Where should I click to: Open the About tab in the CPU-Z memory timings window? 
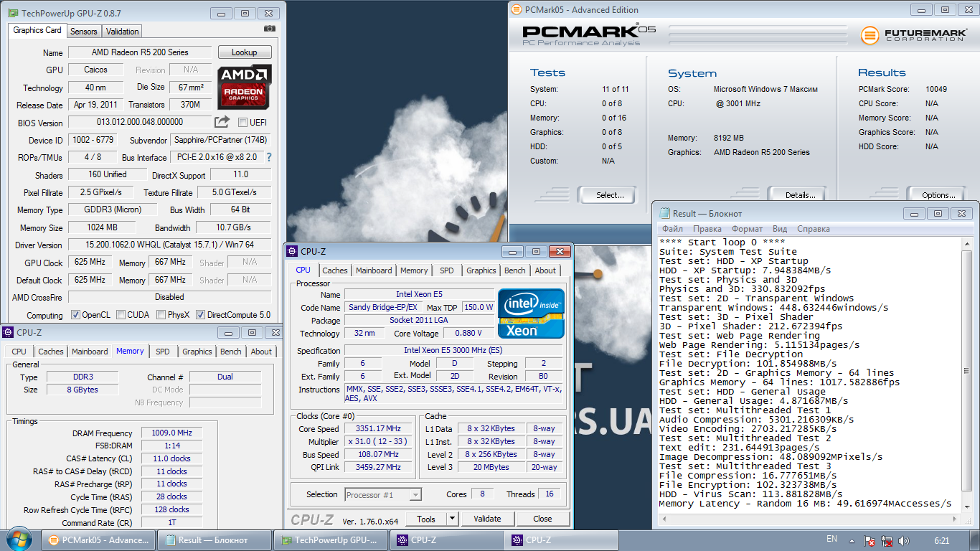pos(261,352)
